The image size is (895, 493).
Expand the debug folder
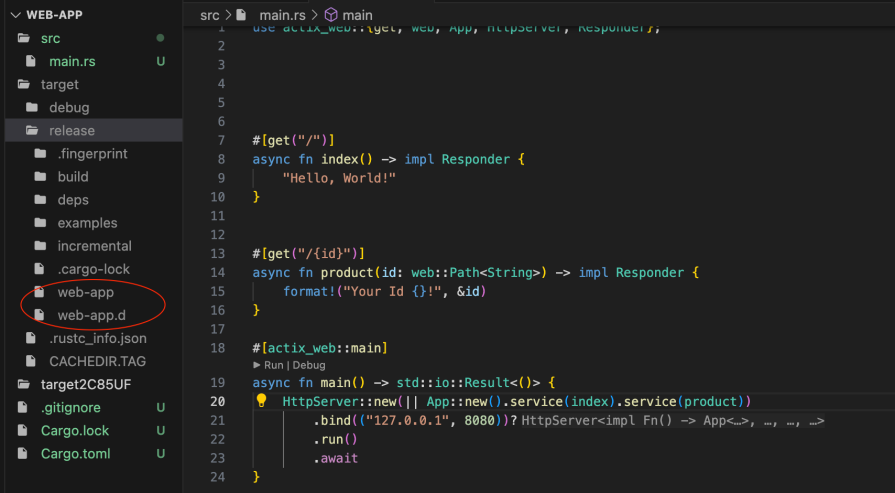pos(68,107)
